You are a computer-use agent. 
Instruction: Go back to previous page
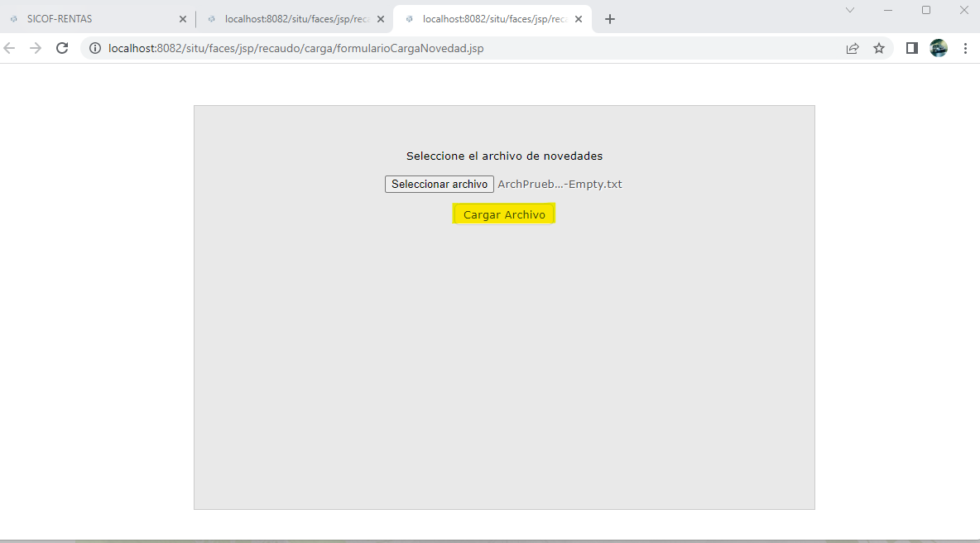pyautogui.click(x=9, y=48)
